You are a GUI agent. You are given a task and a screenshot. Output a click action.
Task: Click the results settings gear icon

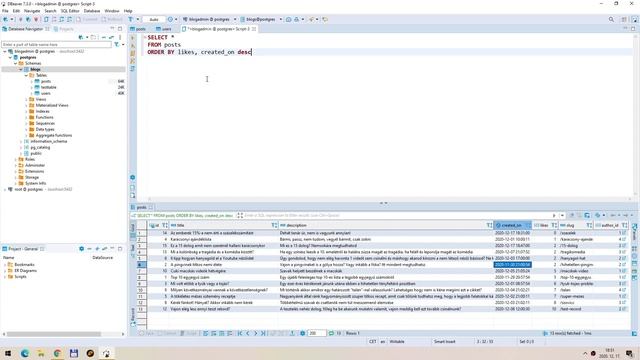coord(302,333)
